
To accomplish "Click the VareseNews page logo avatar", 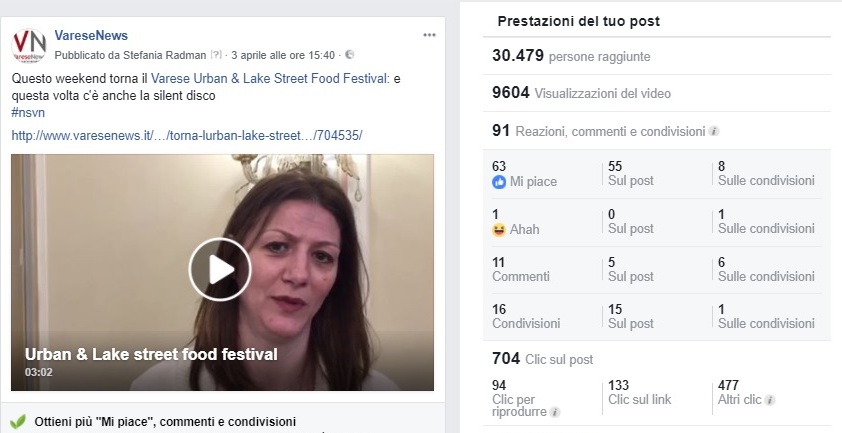I will point(29,45).
